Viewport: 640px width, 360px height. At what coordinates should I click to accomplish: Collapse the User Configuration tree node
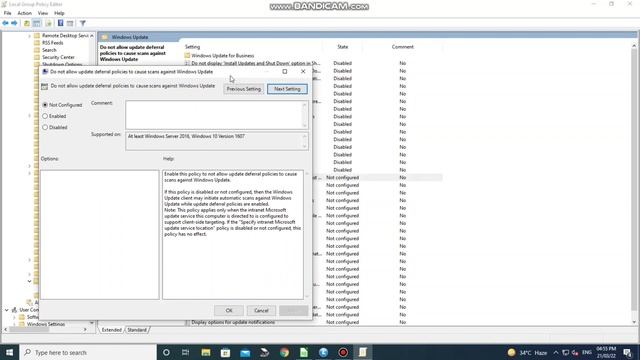click(x=7, y=310)
